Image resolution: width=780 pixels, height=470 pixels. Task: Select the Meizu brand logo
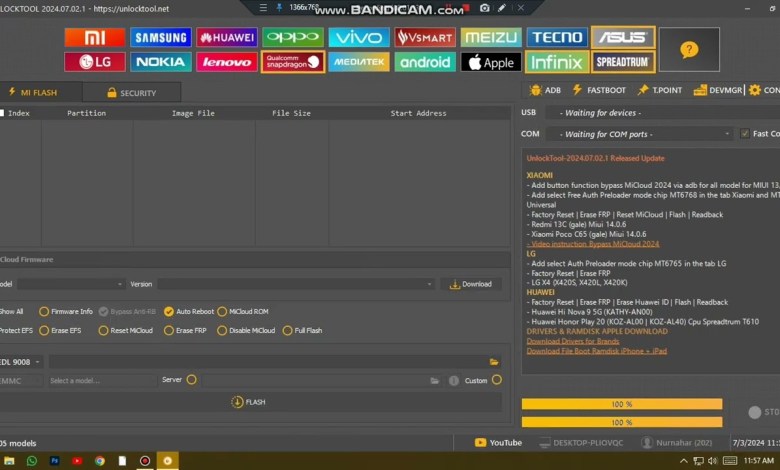pyautogui.click(x=491, y=37)
